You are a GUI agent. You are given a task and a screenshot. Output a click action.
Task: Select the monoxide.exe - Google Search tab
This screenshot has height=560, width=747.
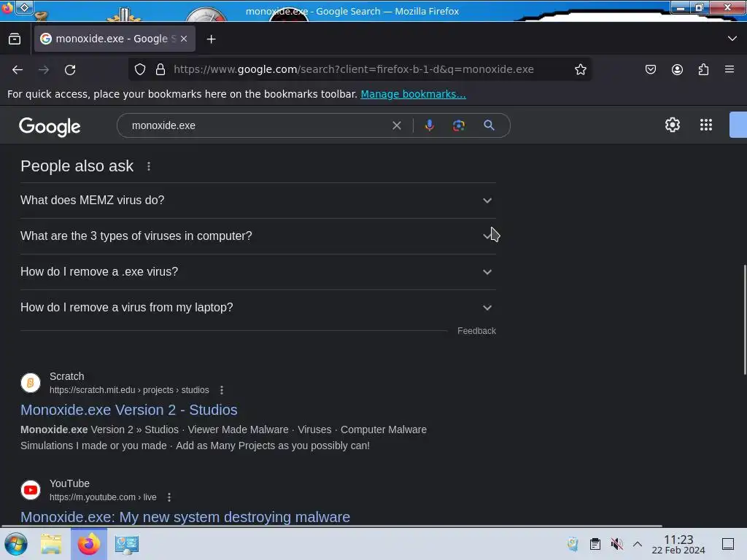tap(115, 39)
